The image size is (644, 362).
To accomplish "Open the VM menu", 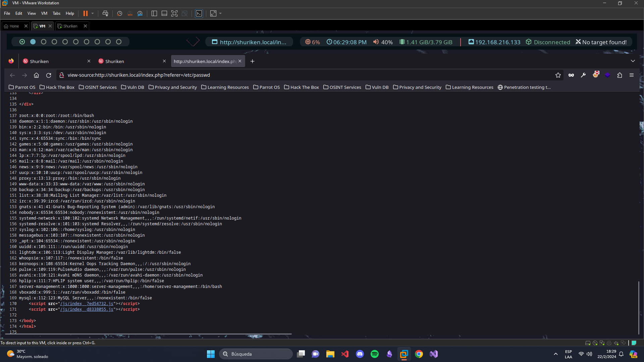I will tap(44, 13).
